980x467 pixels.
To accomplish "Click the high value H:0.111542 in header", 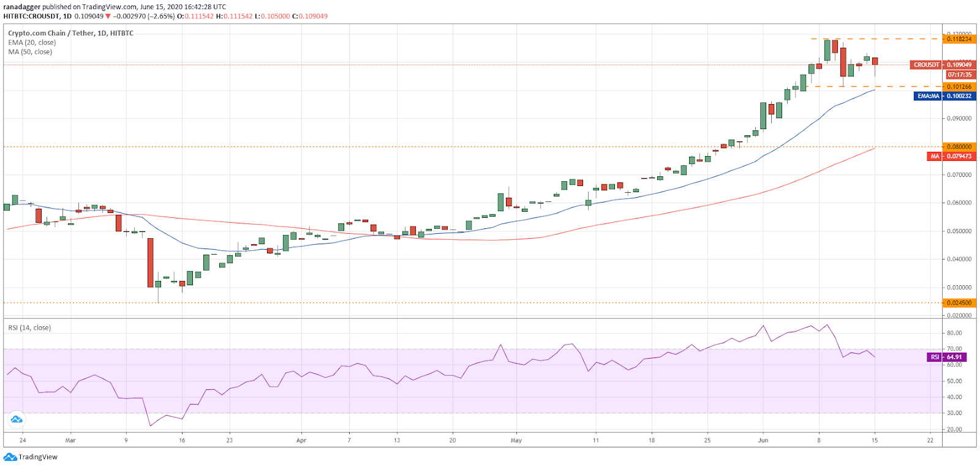I will point(234,16).
